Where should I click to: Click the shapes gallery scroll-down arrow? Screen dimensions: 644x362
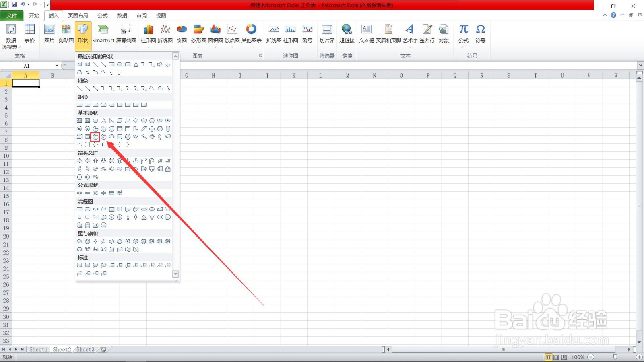(175, 274)
